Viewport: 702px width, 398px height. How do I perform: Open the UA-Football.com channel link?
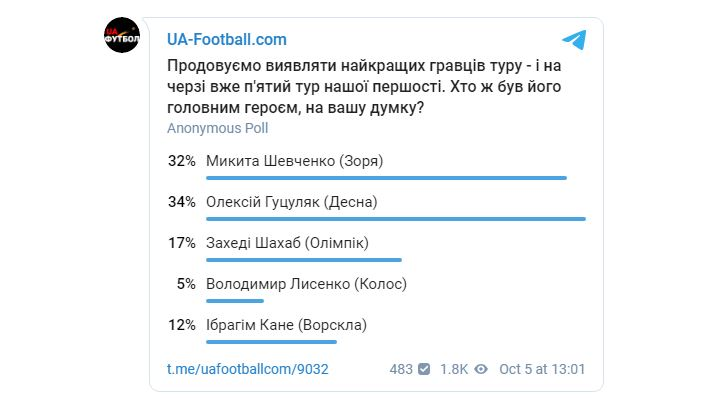pos(227,39)
